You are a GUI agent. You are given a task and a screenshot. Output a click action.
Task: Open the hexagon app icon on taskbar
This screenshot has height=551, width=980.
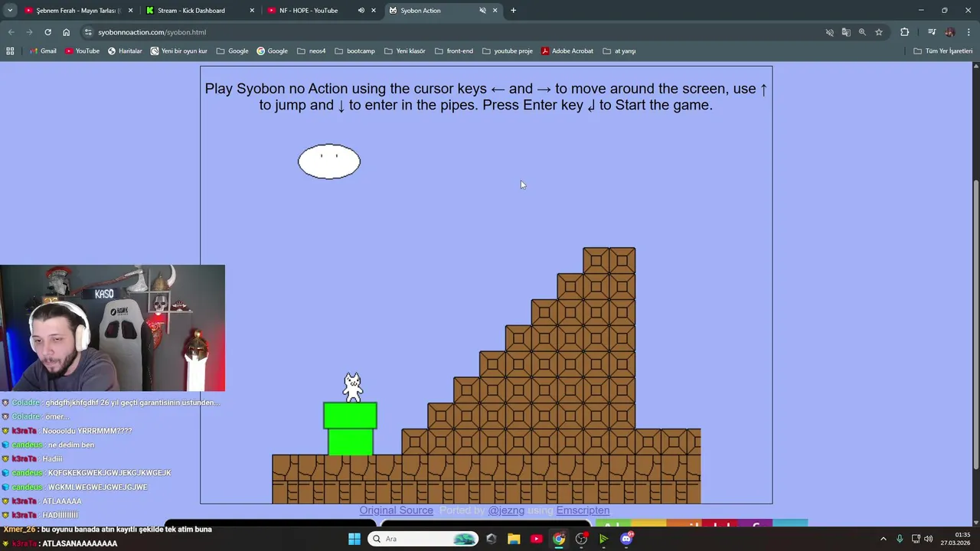pyautogui.click(x=491, y=539)
